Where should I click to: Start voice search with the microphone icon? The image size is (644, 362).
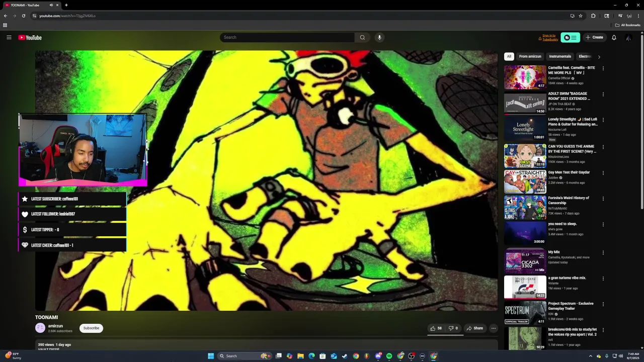click(379, 37)
